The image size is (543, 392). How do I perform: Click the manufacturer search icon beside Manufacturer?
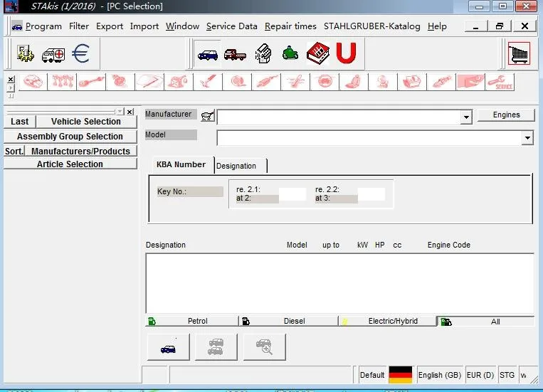click(207, 116)
